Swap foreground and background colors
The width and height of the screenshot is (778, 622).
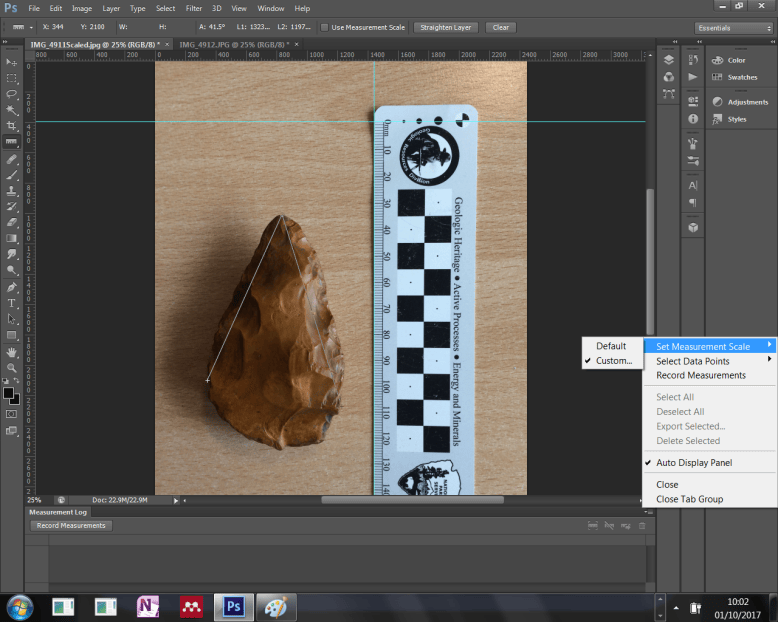[16, 380]
